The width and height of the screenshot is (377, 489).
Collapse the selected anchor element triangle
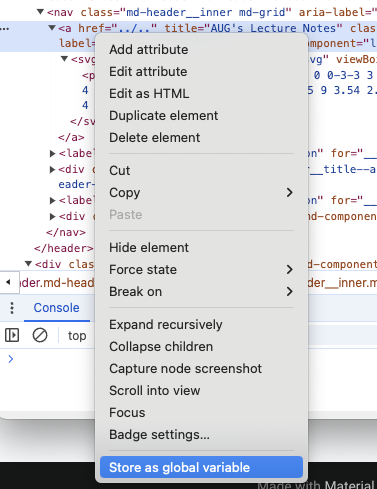[x=52, y=28]
